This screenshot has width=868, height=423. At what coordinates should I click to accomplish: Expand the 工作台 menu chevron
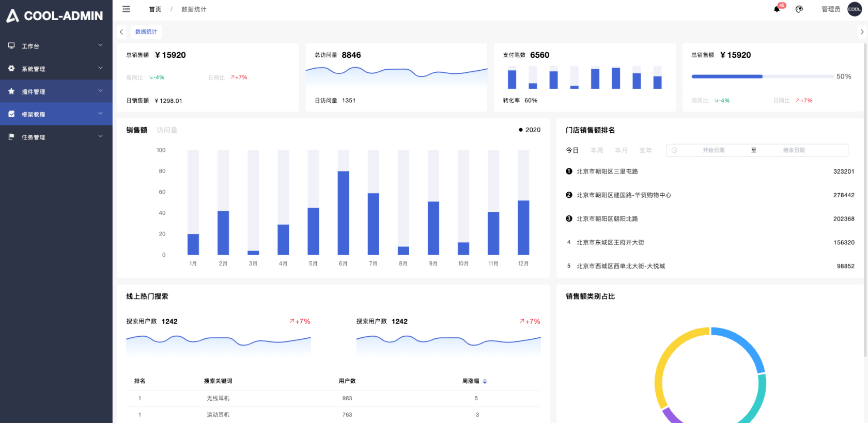pyautogui.click(x=101, y=45)
